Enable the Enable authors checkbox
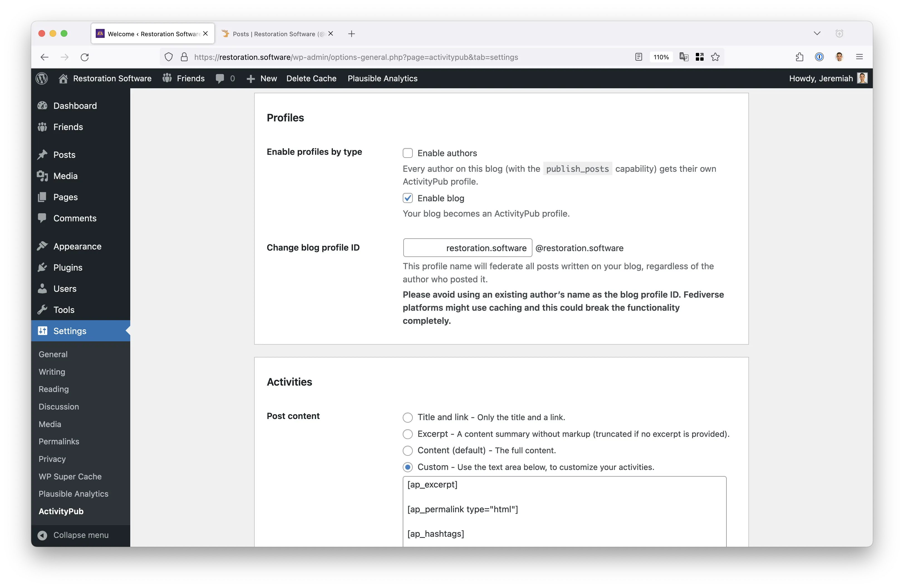 tap(408, 153)
